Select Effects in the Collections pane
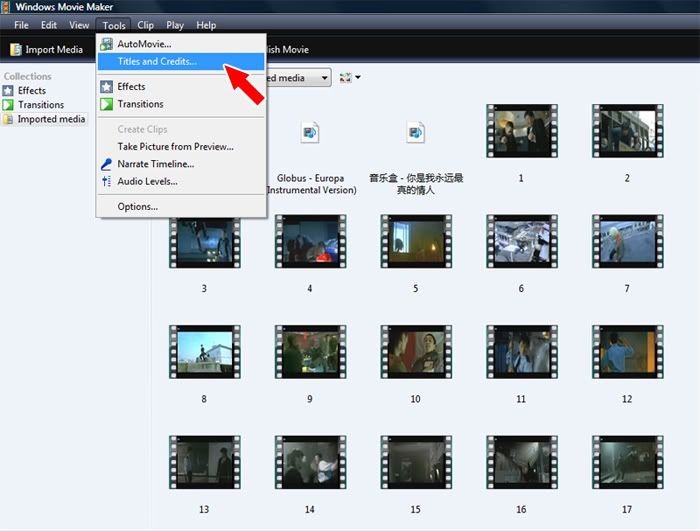Screen dimensions: 700x531 pos(31,91)
